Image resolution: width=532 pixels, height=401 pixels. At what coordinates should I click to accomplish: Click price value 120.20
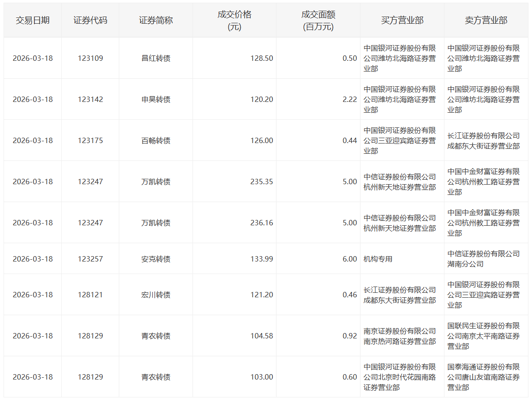[262, 99]
